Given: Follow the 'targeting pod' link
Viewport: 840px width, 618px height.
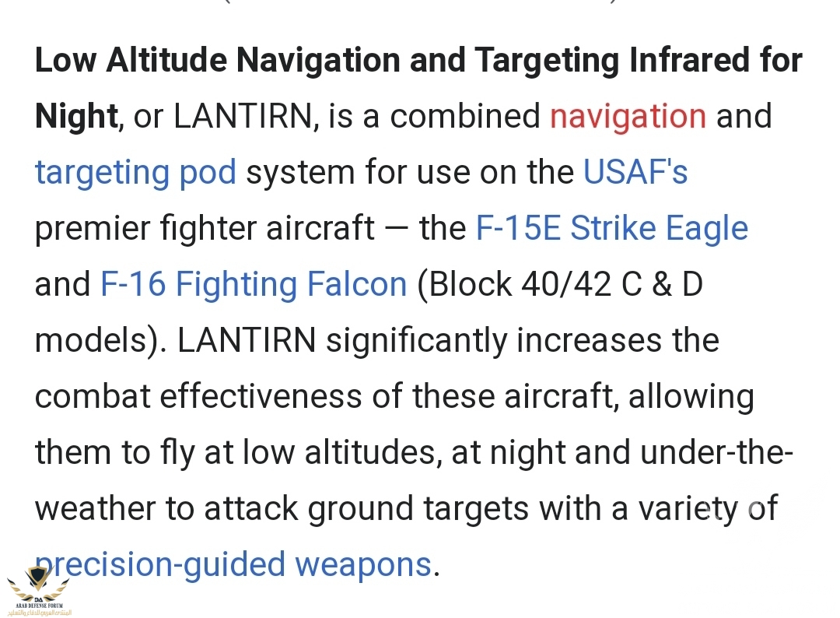Looking at the screenshot, I should [x=135, y=173].
